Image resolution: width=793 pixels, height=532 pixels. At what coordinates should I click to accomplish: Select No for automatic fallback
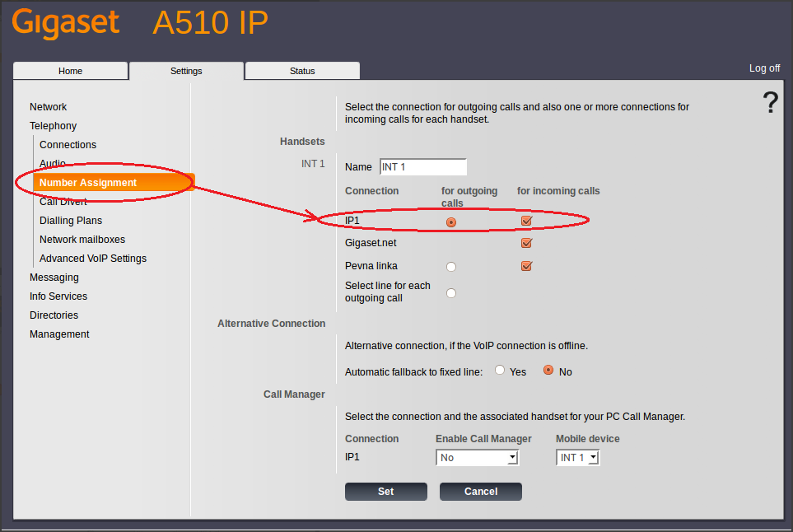pyautogui.click(x=548, y=371)
